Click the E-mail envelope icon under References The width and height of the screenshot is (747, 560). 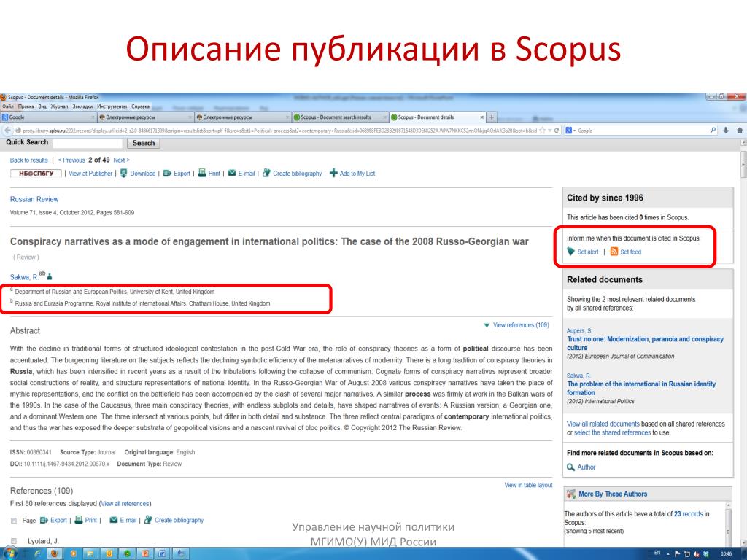(113, 520)
